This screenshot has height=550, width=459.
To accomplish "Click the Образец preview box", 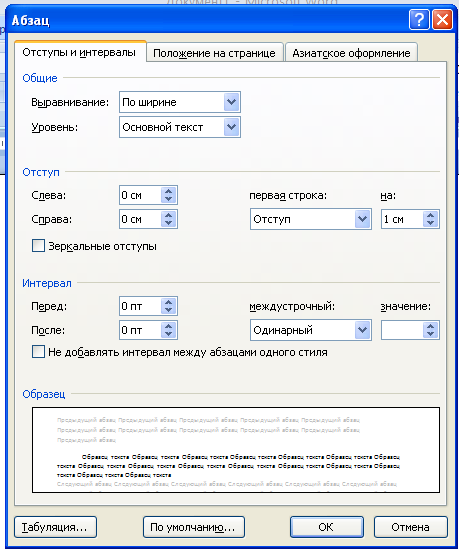I will 236,450.
